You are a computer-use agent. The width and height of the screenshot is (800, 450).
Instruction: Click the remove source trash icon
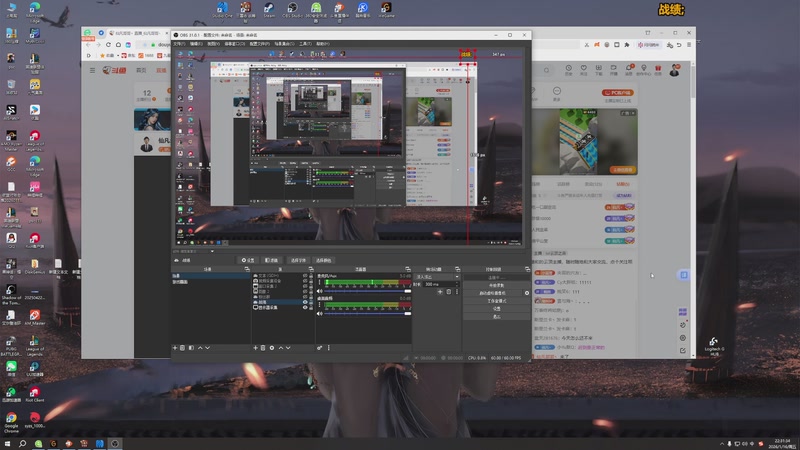[x=262, y=348]
